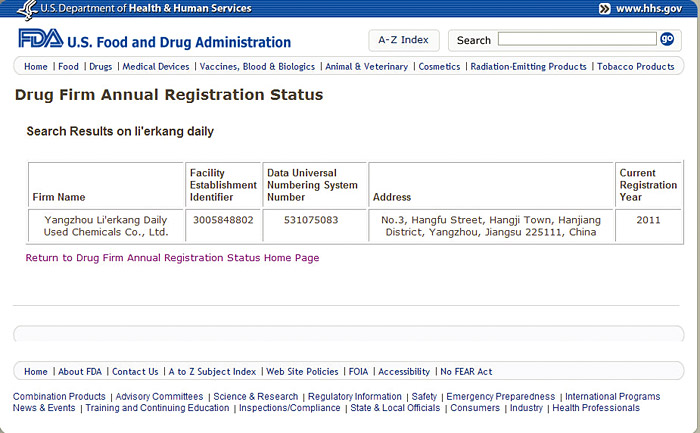
Task: Open Industry footer link
Action: 526,408
